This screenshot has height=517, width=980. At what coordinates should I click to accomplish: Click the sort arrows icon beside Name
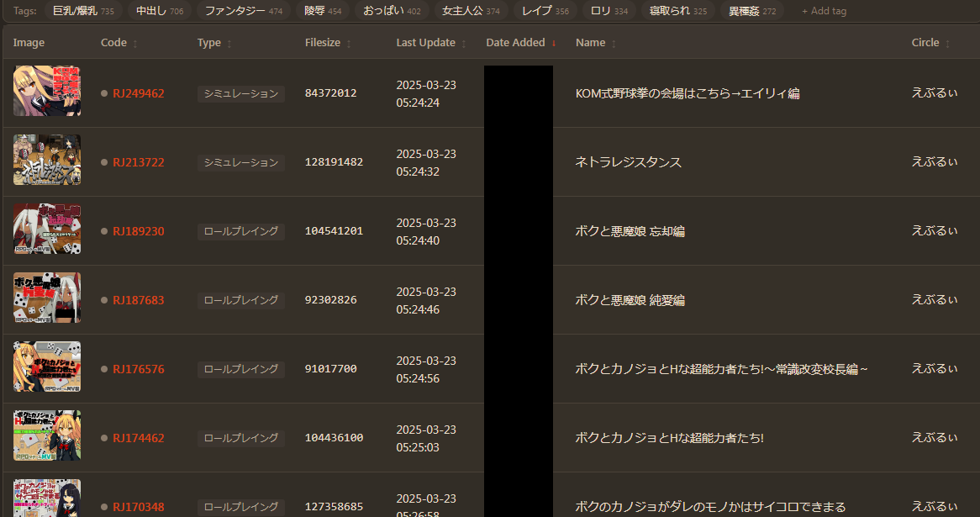click(614, 44)
